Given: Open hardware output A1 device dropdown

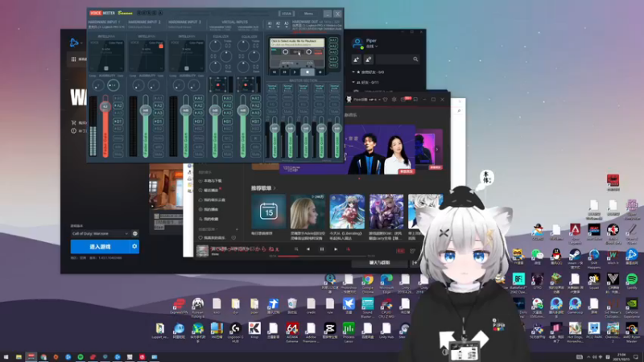Looking at the screenshot, I should click(270, 24).
